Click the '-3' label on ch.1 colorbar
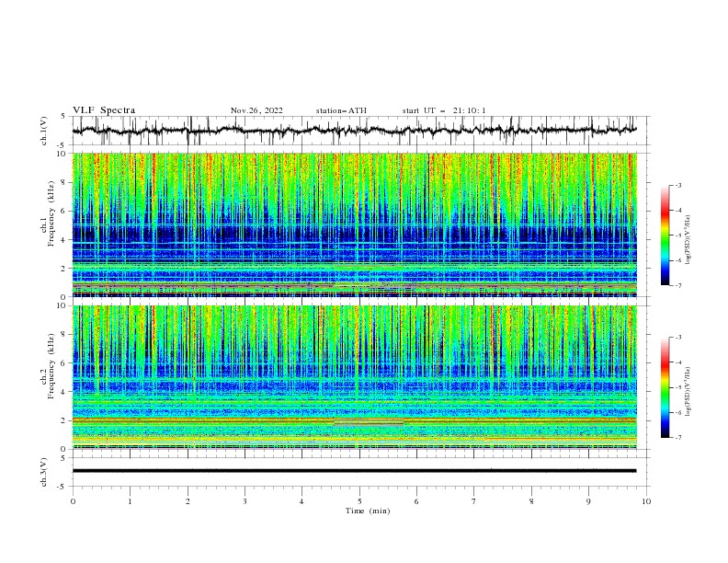The image size is (728, 563). (678, 185)
